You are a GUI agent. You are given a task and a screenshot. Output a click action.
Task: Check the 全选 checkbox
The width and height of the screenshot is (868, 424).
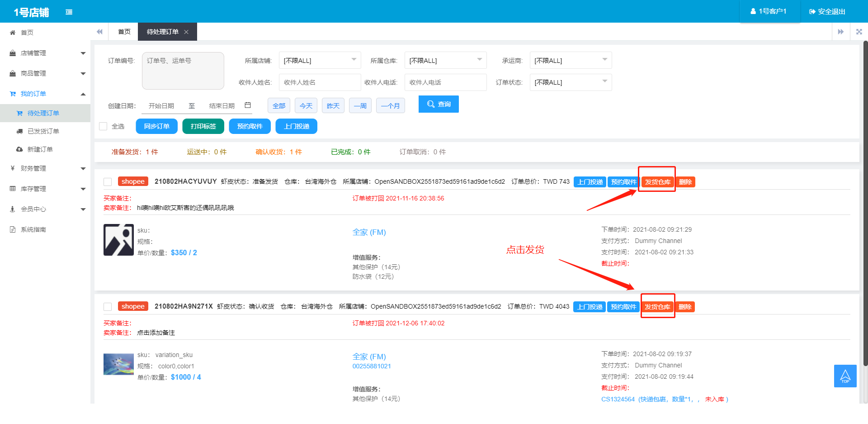[x=103, y=126]
